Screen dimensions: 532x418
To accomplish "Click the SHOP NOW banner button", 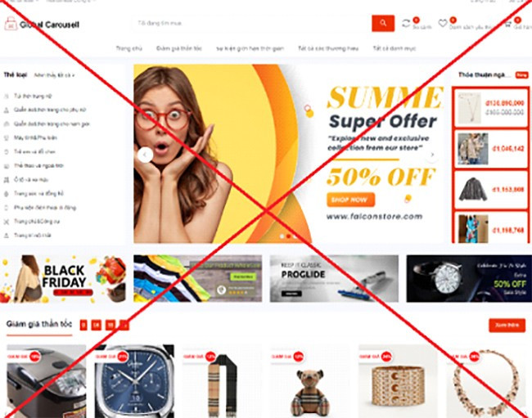I will click(351, 200).
